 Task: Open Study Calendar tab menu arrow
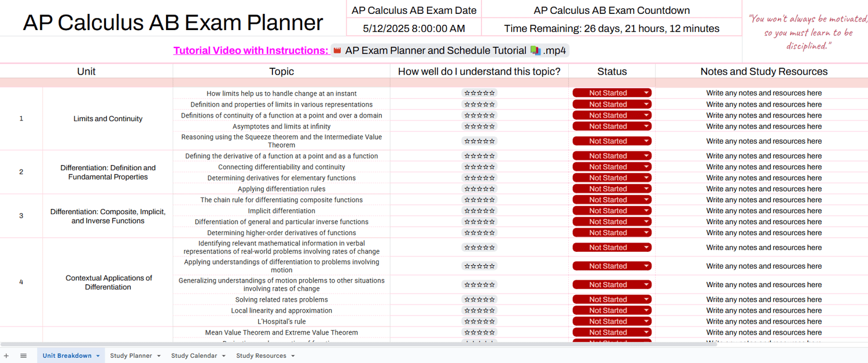(x=223, y=356)
